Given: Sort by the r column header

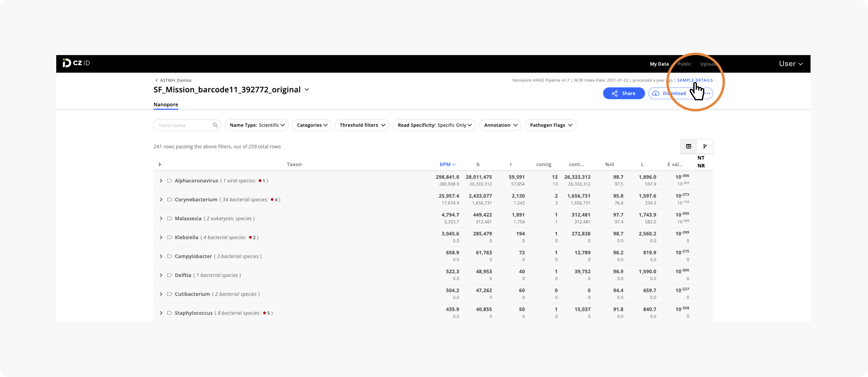Looking at the screenshot, I should [511, 164].
